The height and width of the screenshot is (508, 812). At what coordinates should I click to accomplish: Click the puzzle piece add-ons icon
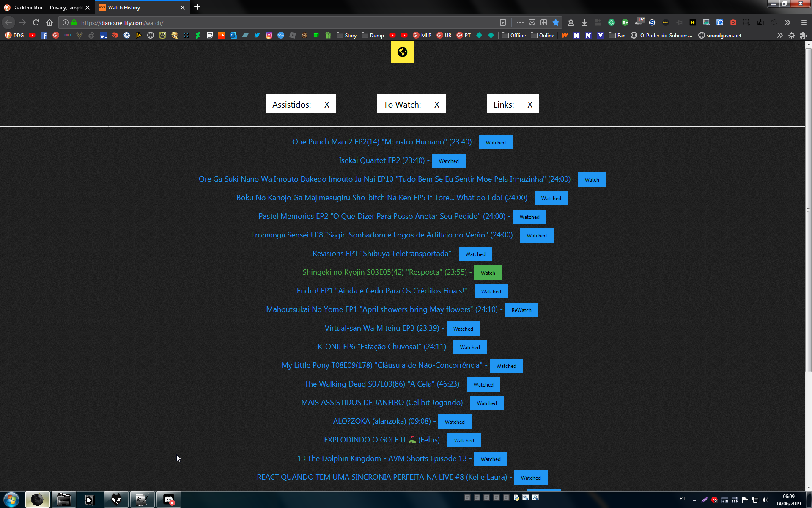804,35
